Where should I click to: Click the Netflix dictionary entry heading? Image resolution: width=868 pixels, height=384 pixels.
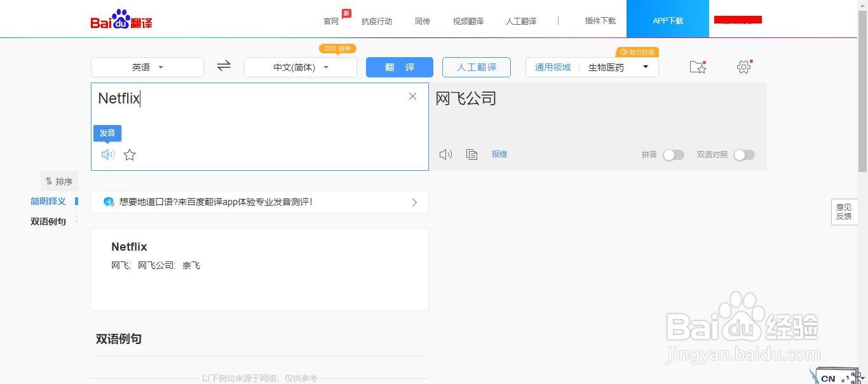click(x=129, y=247)
